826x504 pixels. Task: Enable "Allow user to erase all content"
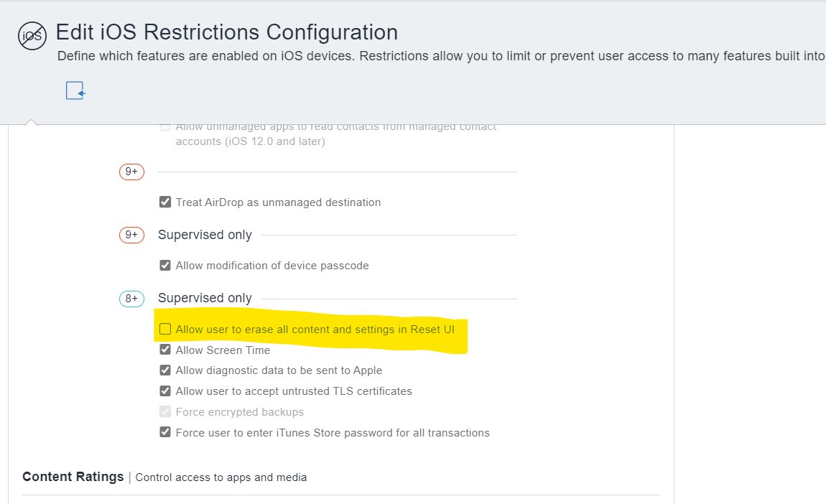pos(165,328)
